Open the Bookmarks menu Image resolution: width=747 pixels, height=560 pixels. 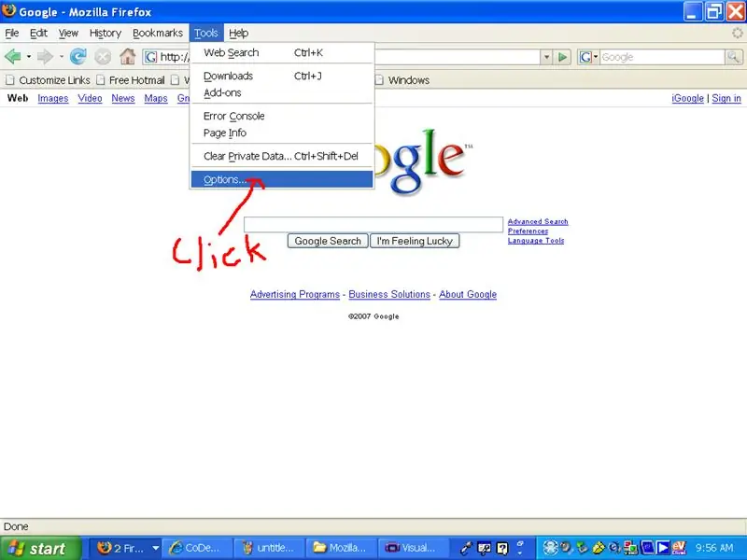click(158, 33)
